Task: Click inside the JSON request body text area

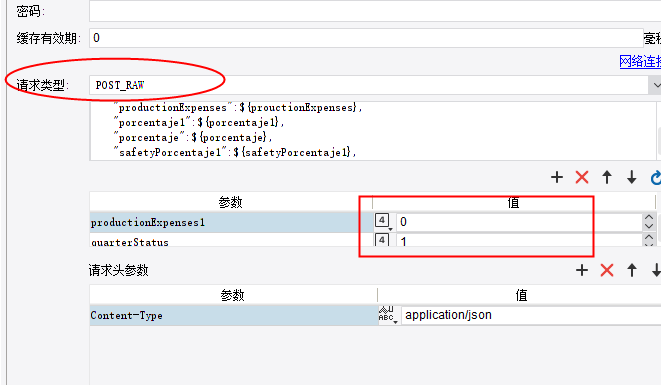Action: (x=373, y=130)
